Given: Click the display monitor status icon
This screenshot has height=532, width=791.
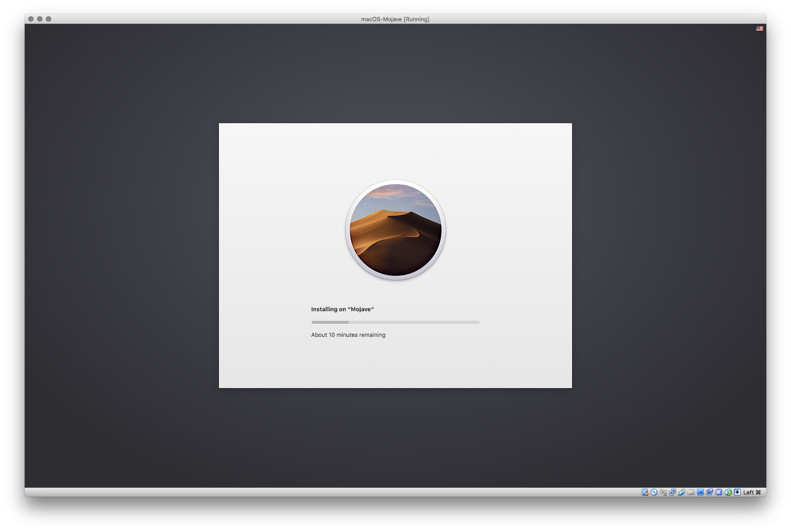Looking at the screenshot, I should [701, 492].
